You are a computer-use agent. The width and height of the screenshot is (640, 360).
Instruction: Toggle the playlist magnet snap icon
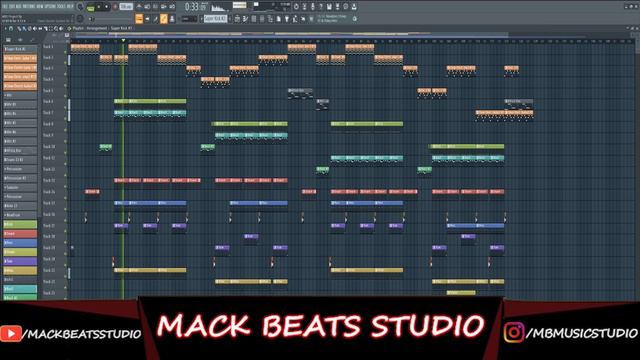tap(11, 29)
